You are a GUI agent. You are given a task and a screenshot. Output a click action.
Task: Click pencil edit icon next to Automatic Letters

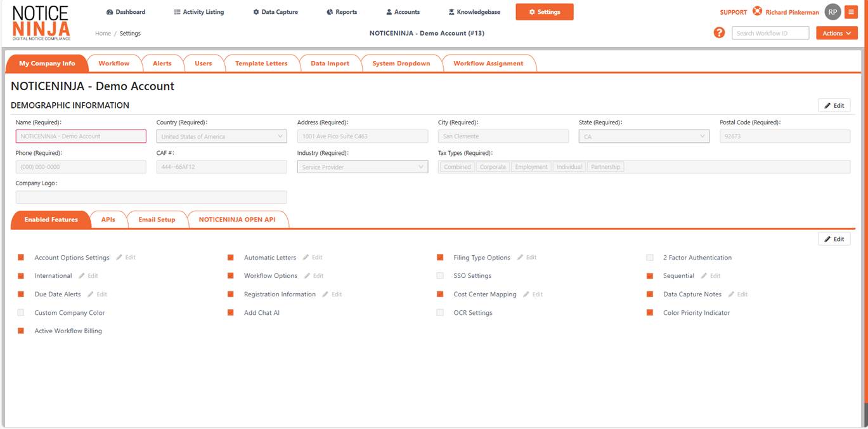[306, 258]
